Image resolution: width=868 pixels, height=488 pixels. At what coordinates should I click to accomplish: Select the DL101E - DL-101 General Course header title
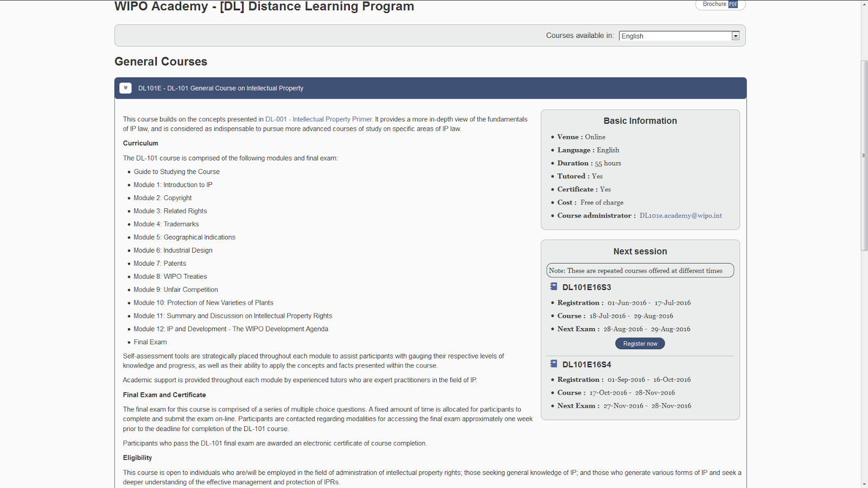coord(221,88)
